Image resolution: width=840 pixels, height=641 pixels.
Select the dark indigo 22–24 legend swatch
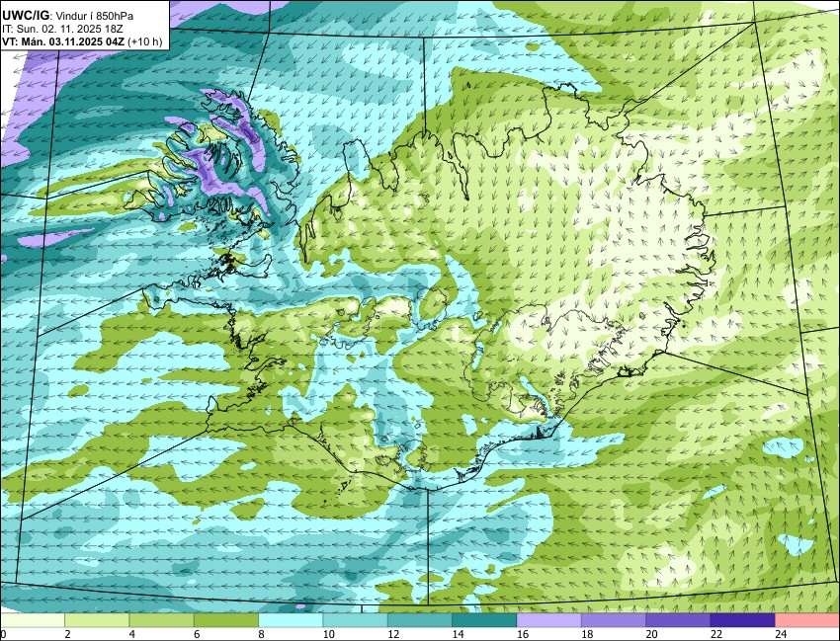coord(743,620)
